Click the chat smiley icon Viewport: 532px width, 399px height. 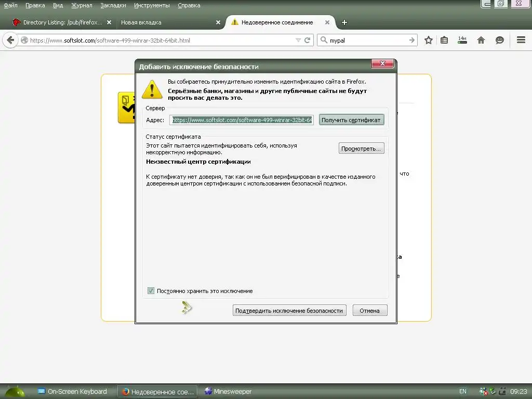click(499, 40)
